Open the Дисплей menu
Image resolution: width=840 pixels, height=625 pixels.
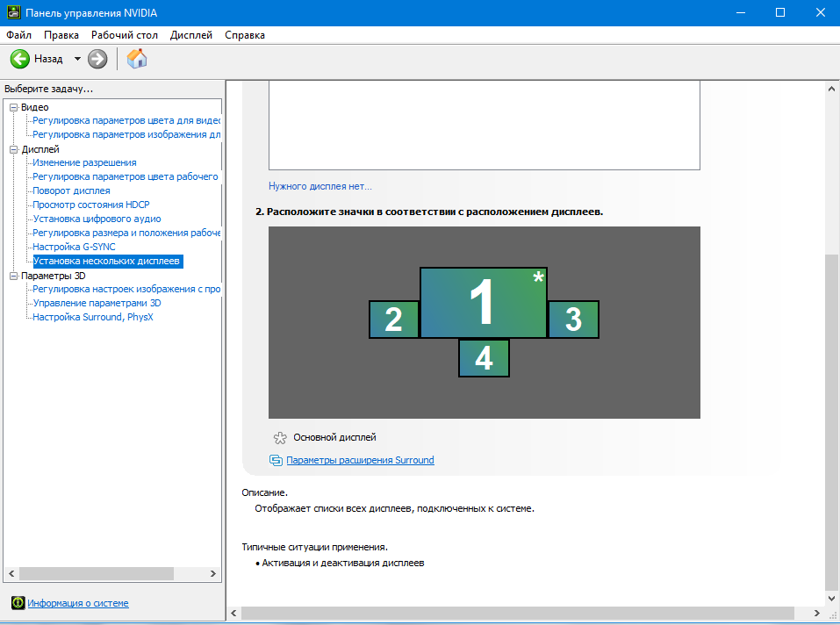191,35
